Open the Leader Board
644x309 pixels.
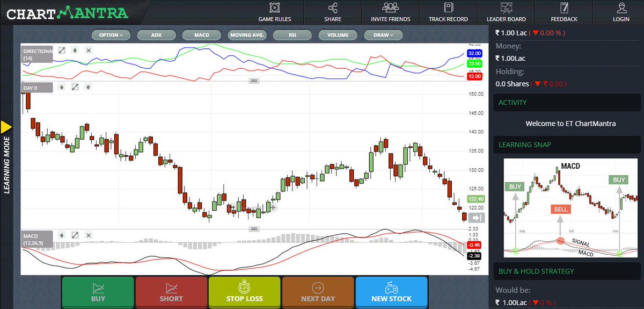pos(506,12)
